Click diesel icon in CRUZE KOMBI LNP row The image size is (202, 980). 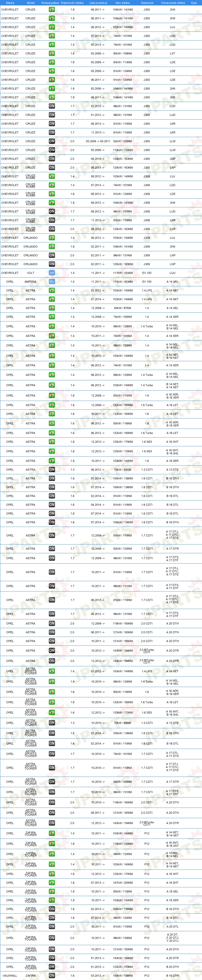(x=52, y=229)
